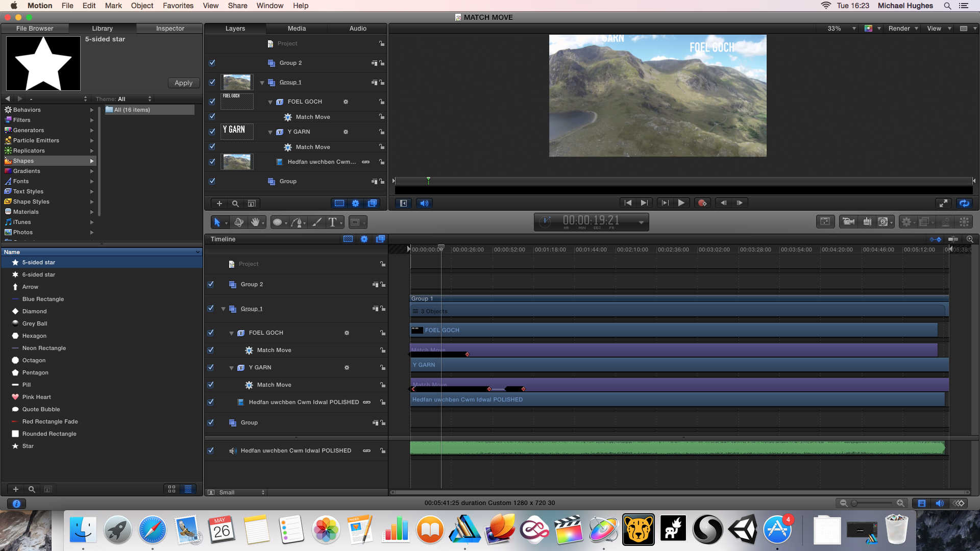
Task: Toggle audio mute in canvas controls
Action: point(424,203)
